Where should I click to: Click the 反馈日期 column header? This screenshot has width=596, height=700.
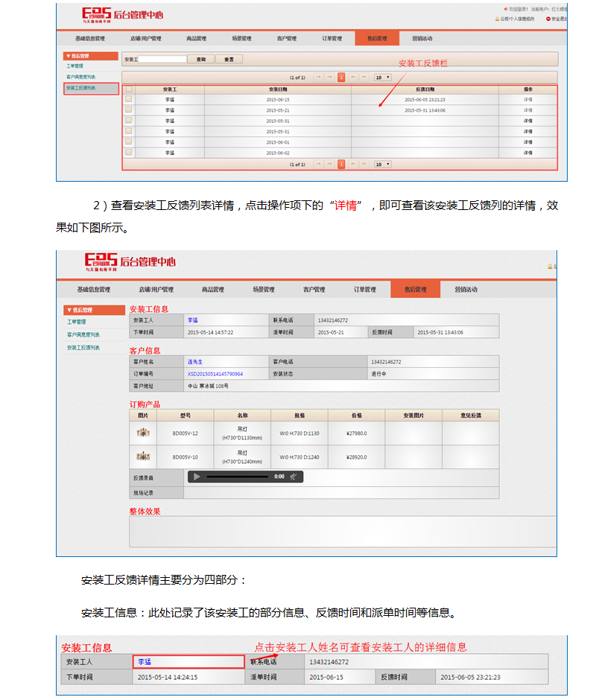pyautogui.click(x=425, y=89)
